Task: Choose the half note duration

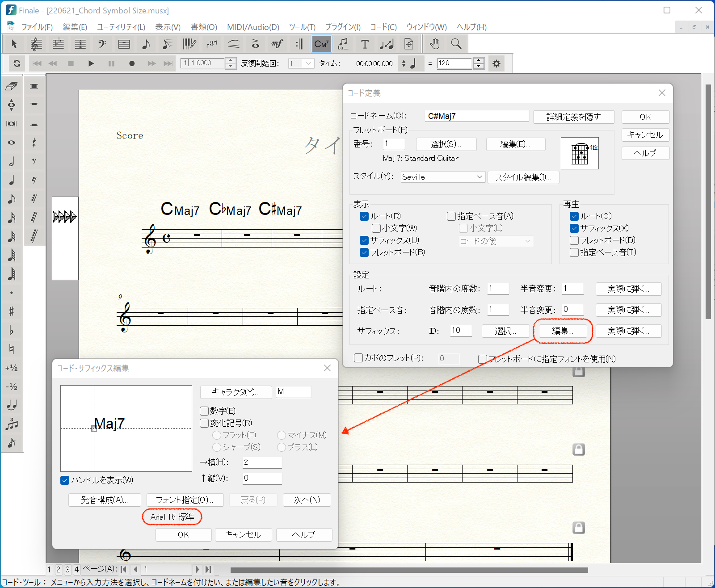Action: click(12, 161)
